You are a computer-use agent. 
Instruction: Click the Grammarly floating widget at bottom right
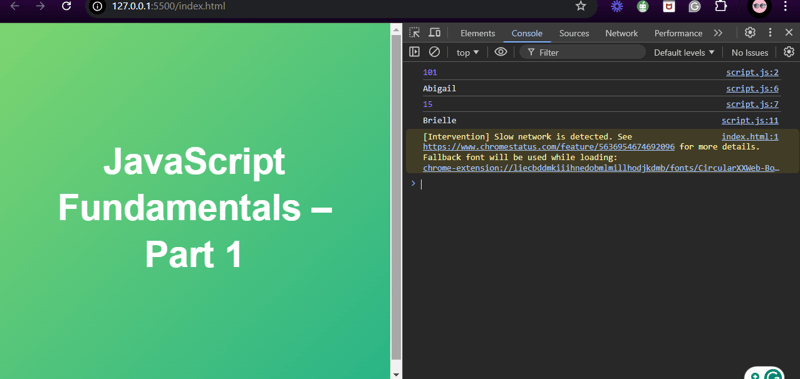765,373
